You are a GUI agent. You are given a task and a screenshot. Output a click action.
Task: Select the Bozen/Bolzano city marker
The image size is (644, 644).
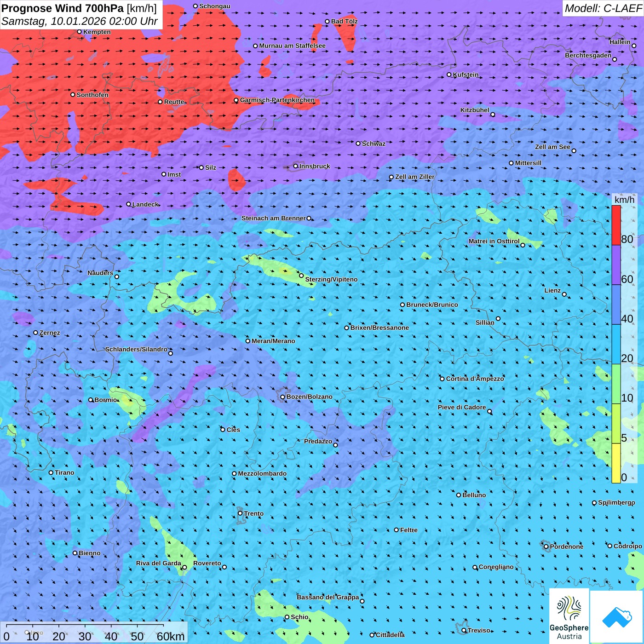coord(283,397)
